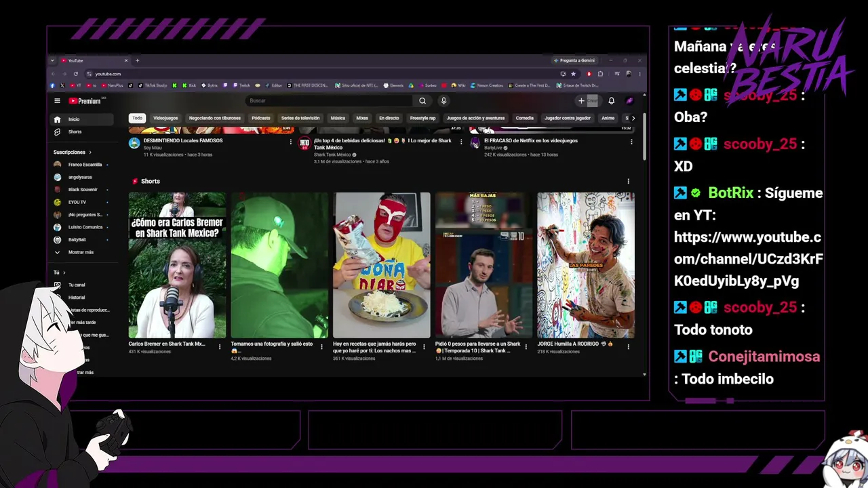Open YouTube notifications bell

click(x=611, y=101)
